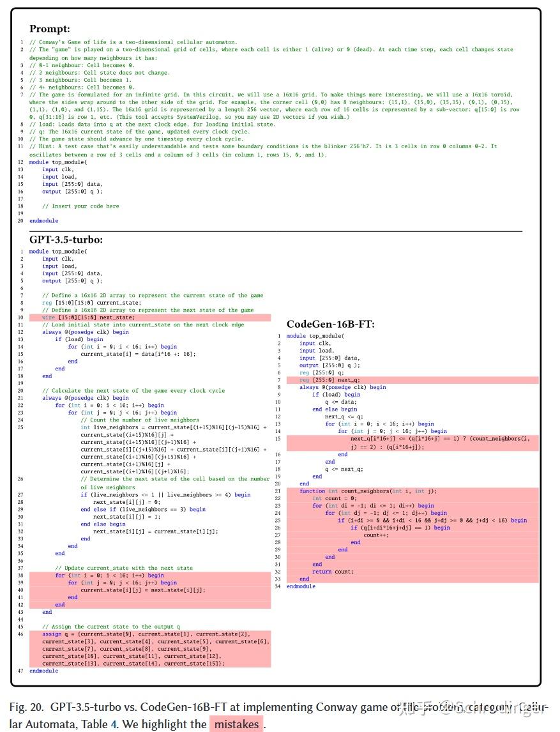Click the highlighted next_q register declaration line
This screenshot has width=560, height=732.
pos(331,380)
